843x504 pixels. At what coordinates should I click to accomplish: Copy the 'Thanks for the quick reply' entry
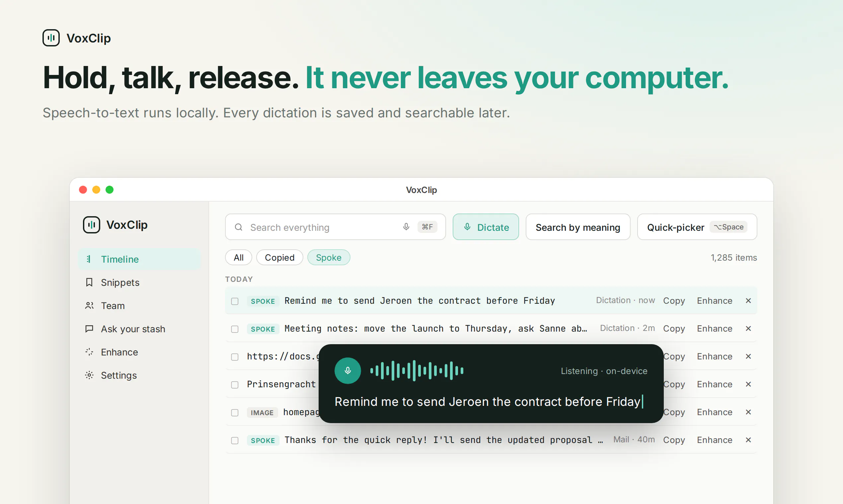coord(674,440)
